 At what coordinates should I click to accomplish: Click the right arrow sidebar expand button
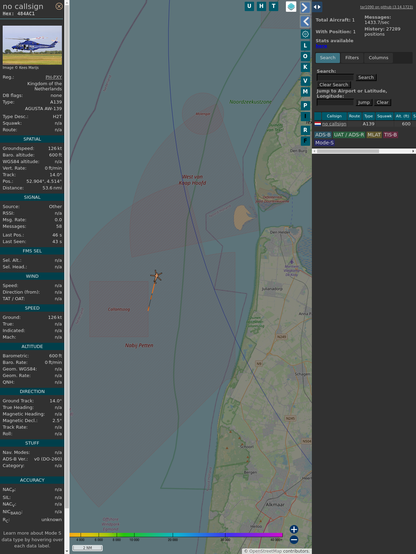coord(305,7)
